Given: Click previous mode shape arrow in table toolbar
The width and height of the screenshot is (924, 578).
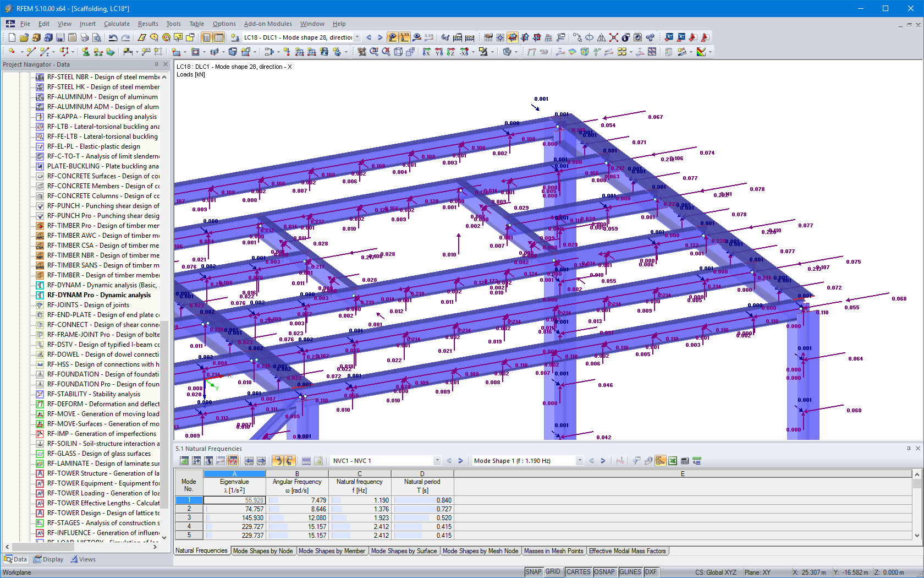Looking at the screenshot, I should click(x=592, y=461).
